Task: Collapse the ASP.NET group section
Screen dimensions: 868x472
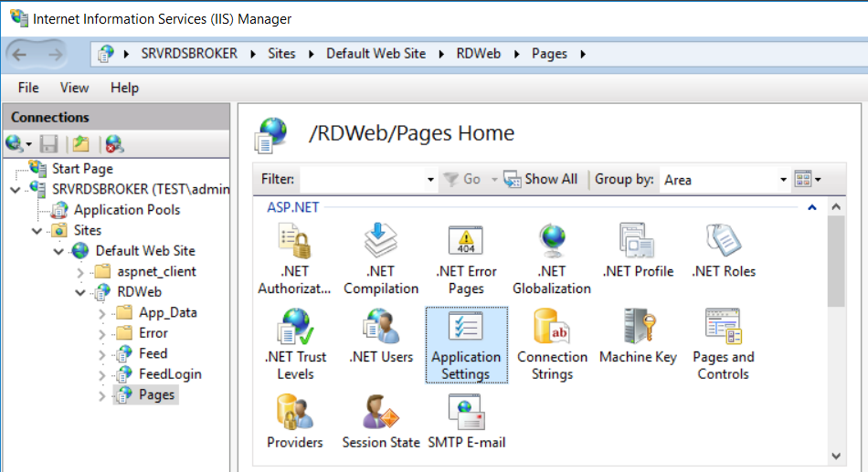Action: [x=810, y=208]
